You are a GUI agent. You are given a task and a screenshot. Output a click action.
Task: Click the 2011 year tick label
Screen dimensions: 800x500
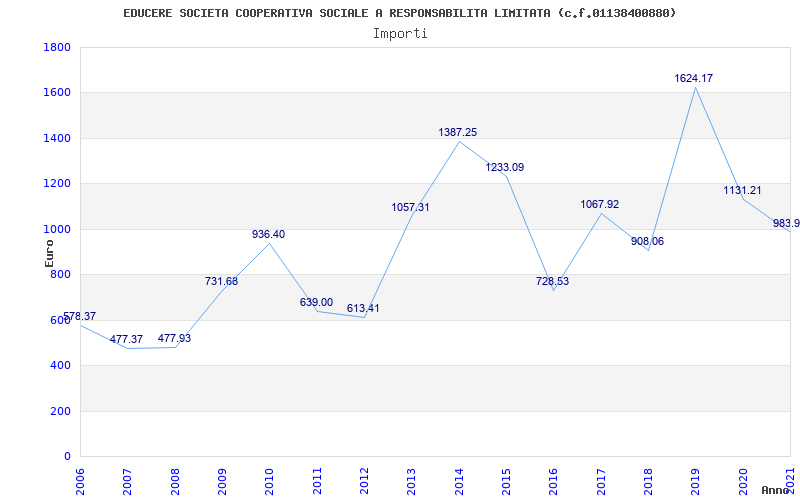pos(316,482)
